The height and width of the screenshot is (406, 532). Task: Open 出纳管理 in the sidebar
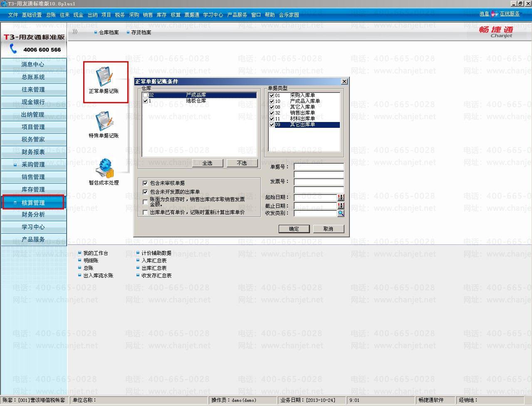(x=33, y=115)
